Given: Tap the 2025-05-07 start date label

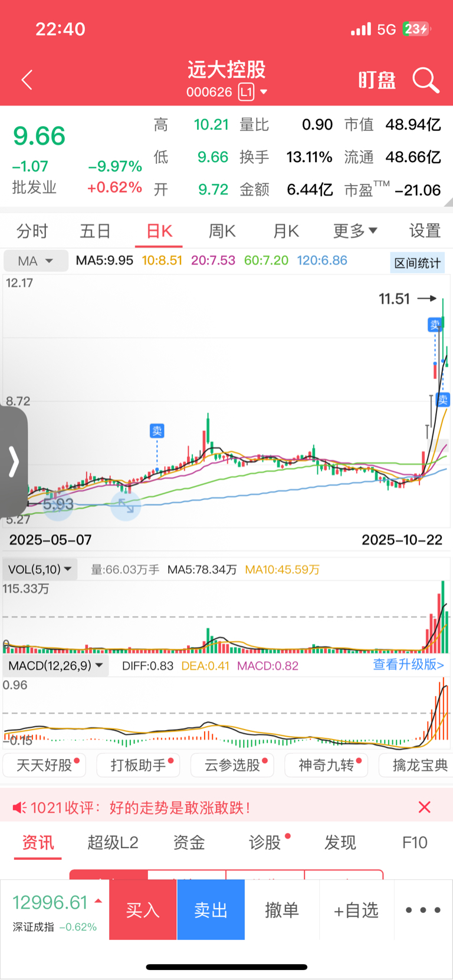Looking at the screenshot, I should (50, 540).
